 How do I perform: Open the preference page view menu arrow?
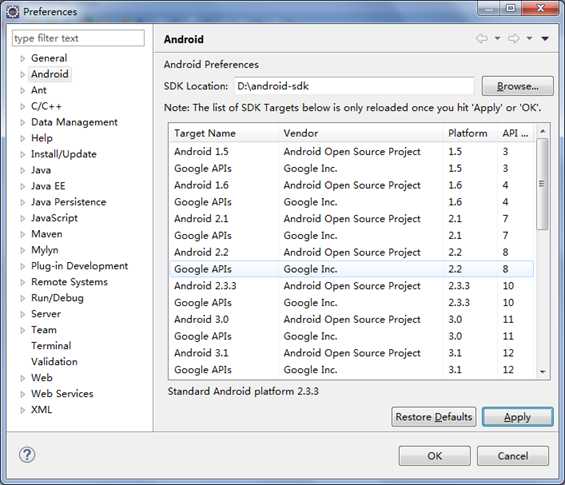click(x=545, y=38)
